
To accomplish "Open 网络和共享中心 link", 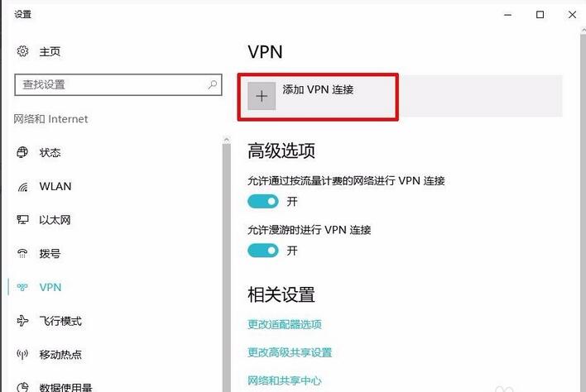I will coord(285,380).
